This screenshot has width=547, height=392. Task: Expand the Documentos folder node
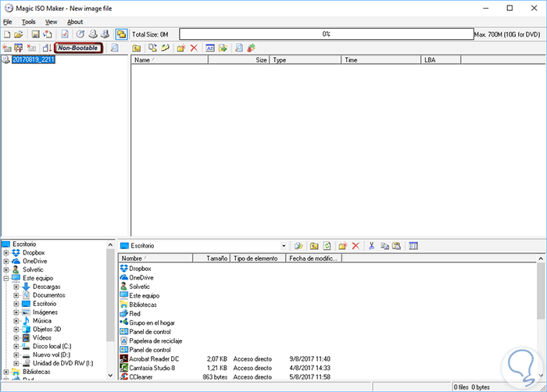tap(16, 295)
